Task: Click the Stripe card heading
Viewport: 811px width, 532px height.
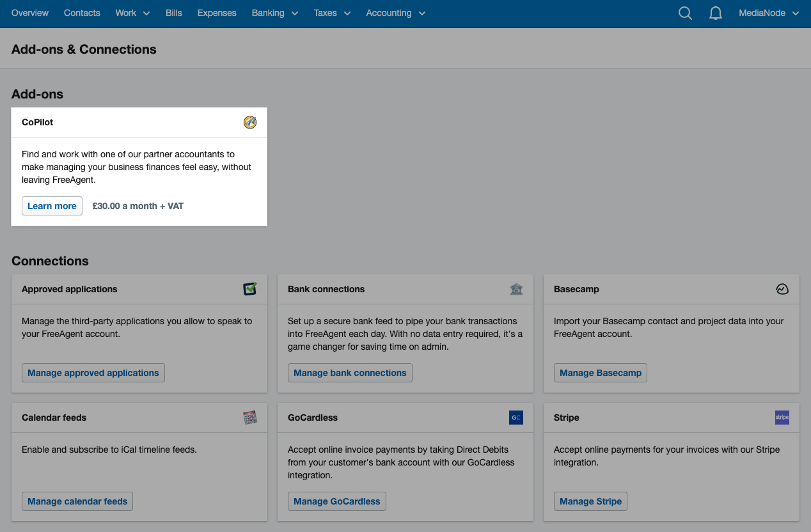Action: pyautogui.click(x=567, y=418)
